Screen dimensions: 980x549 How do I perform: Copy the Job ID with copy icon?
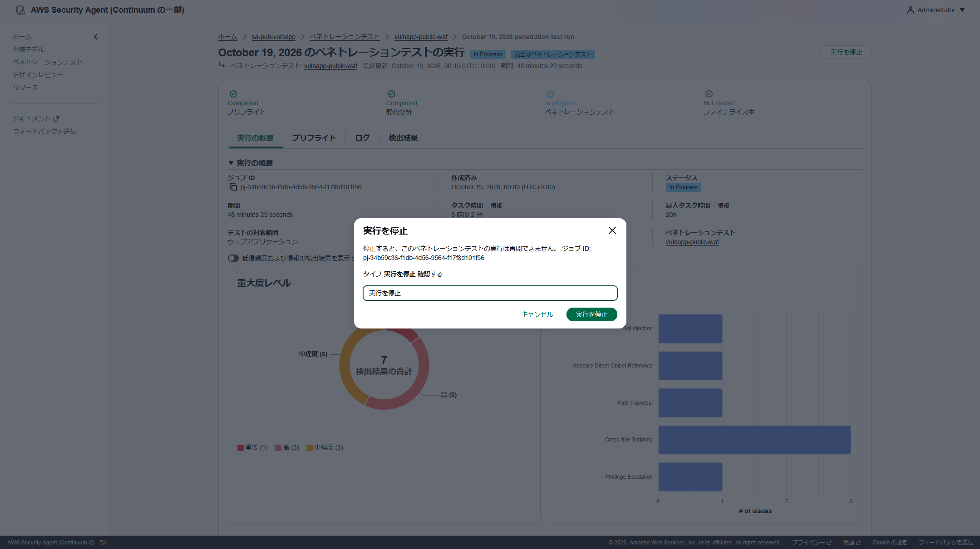(233, 187)
